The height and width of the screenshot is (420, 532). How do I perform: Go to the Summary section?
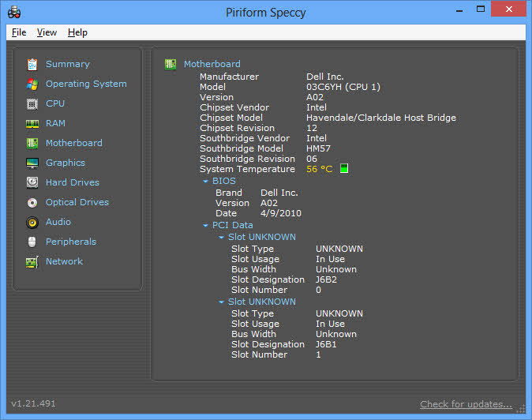coord(68,64)
